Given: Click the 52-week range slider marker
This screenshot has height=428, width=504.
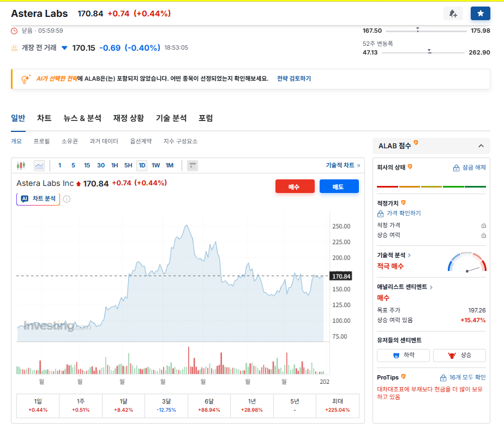Looking at the screenshot, I should click(x=429, y=51).
